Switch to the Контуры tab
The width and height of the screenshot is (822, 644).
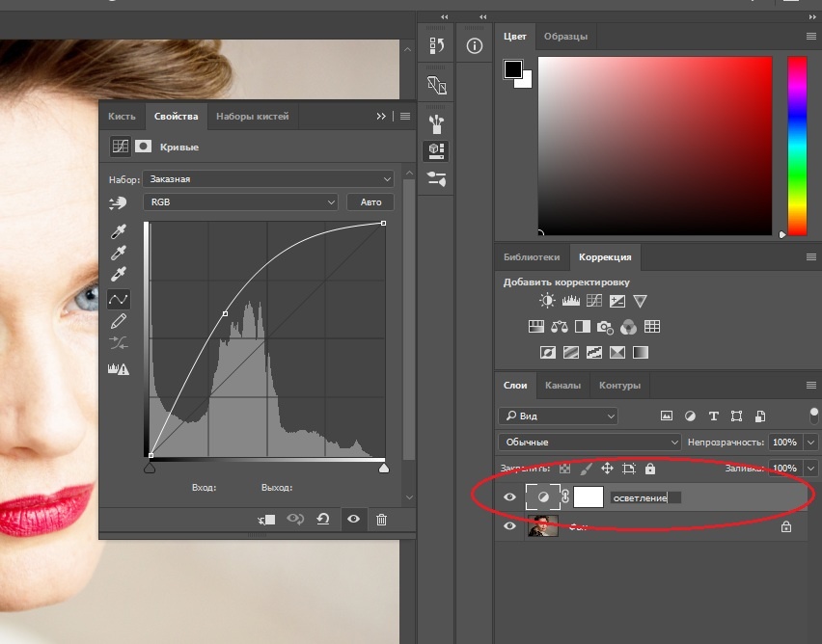tap(619, 385)
